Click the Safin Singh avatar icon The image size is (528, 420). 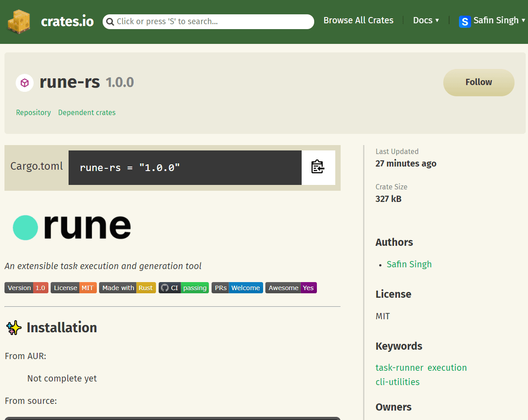tap(465, 22)
